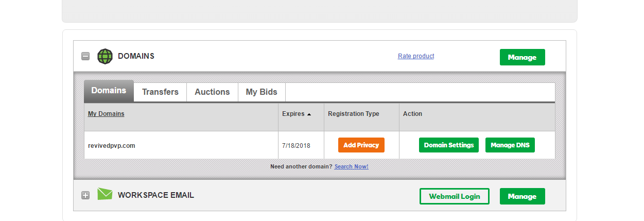Click the Rate product link

416,56
